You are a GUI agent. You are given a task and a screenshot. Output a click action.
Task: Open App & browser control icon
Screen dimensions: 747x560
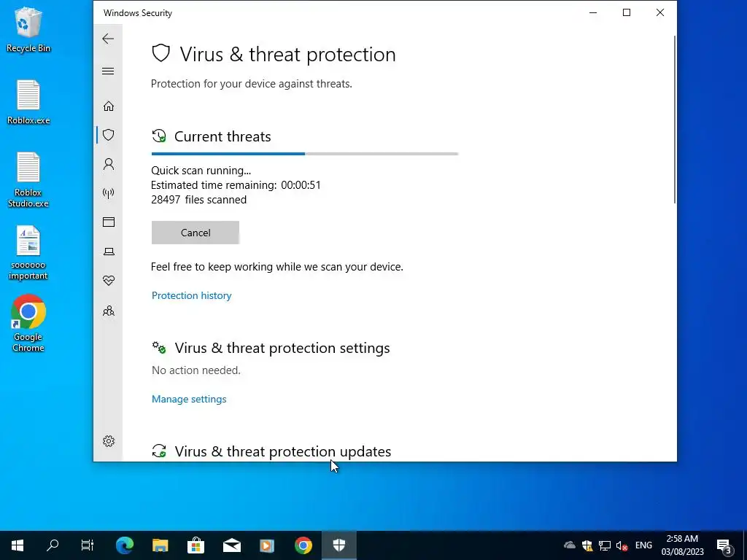coord(109,222)
